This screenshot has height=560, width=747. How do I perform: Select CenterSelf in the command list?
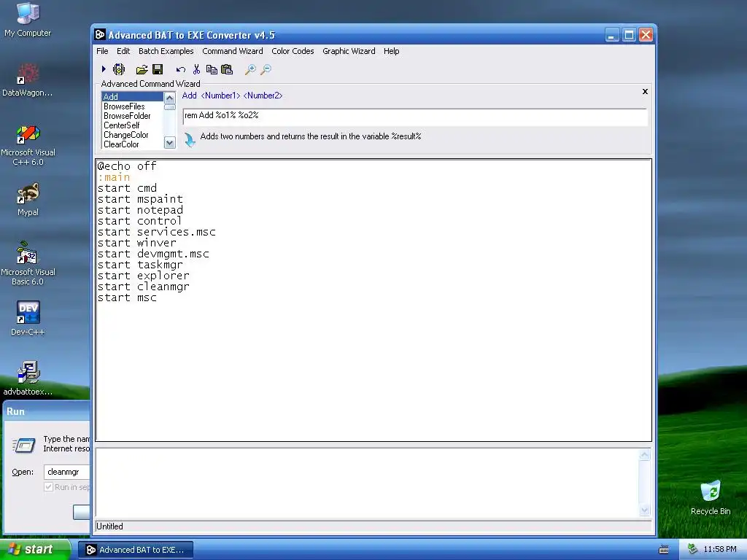pyautogui.click(x=133, y=125)
